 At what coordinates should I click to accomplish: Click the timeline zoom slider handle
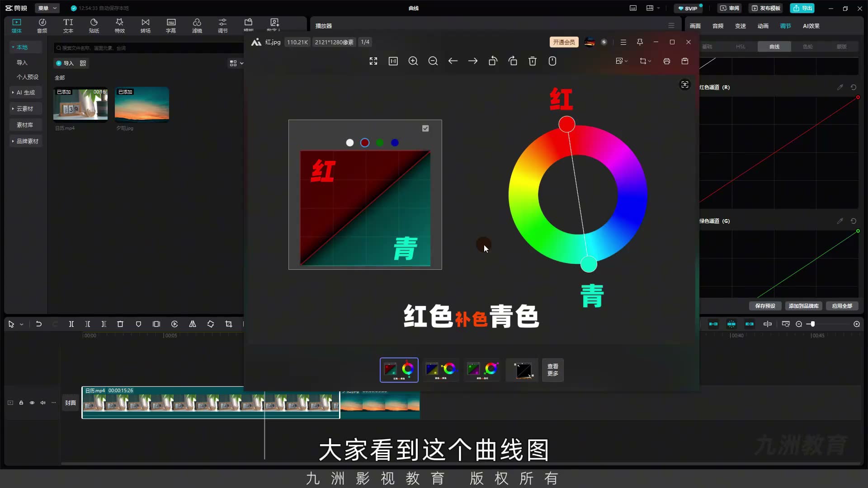pos(813,324)
